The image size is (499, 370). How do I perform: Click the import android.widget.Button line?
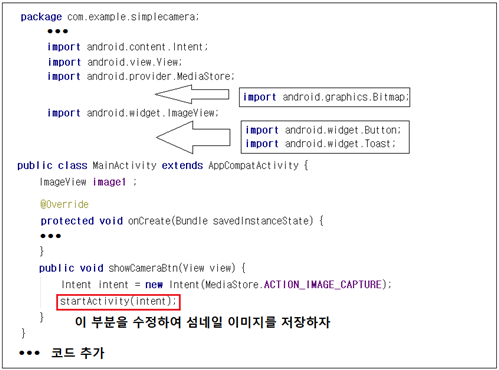point(323,130)
